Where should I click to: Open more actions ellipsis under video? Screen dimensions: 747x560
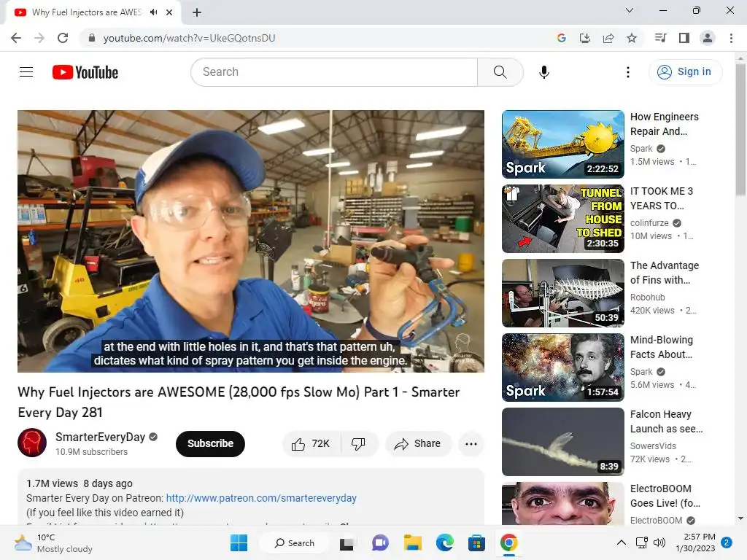[x=471, y=444]
